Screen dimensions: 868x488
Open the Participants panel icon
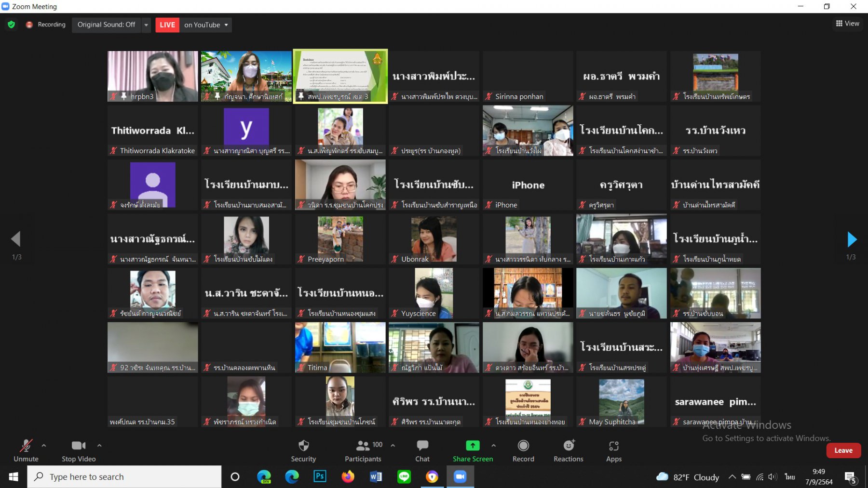point(363,446)
